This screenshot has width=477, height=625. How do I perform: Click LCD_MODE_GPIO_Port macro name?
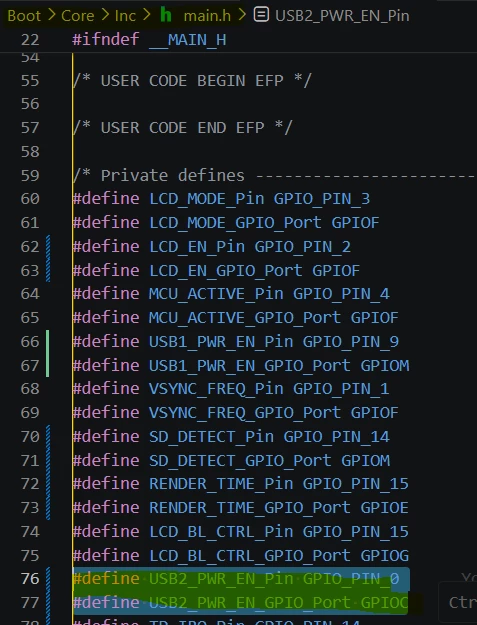(x=235, y=223)
